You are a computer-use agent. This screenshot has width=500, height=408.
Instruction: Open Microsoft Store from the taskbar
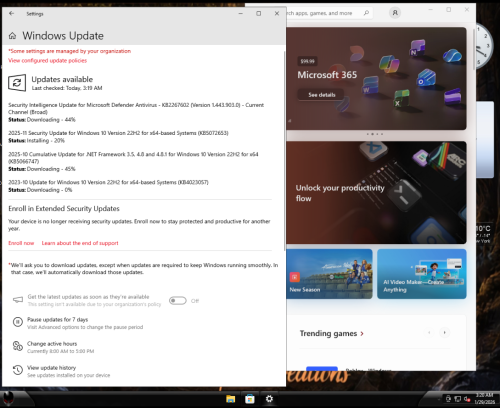point(250,399)
